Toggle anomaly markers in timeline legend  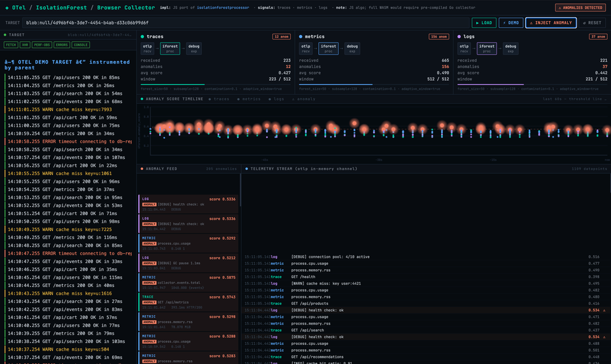(x=304, y=99)
